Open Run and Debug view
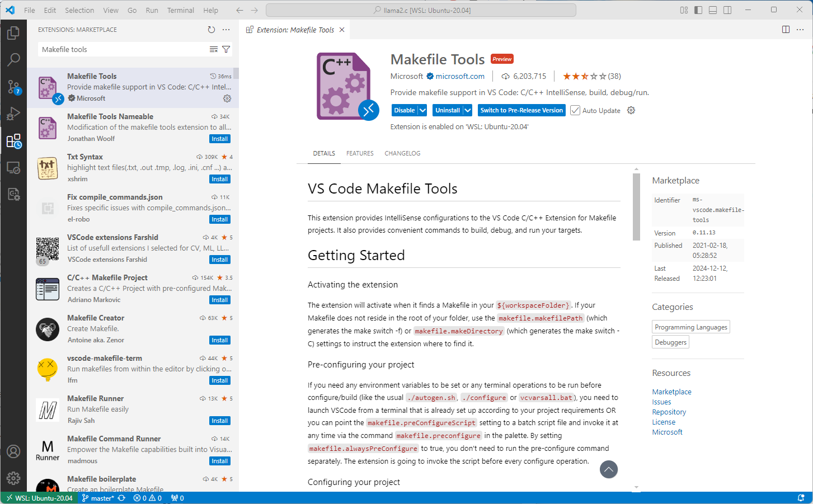The image size is (813, 504). coord(13,114)
